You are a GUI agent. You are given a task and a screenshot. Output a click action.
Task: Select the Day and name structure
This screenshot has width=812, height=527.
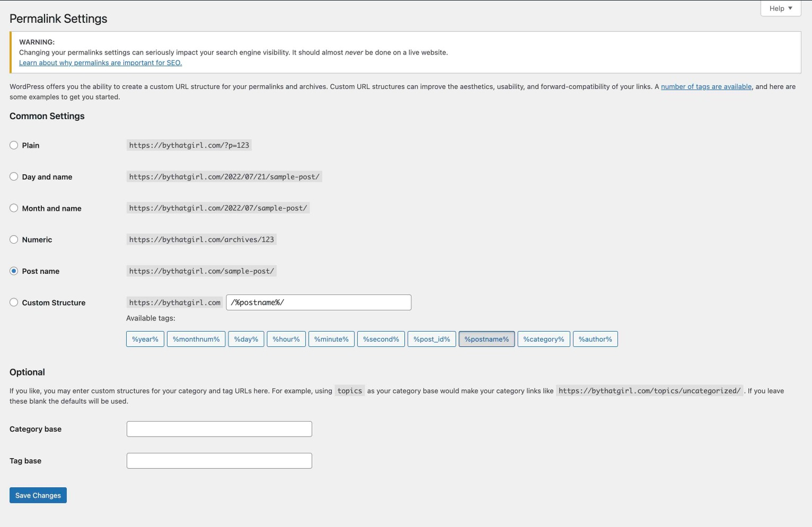14,176
